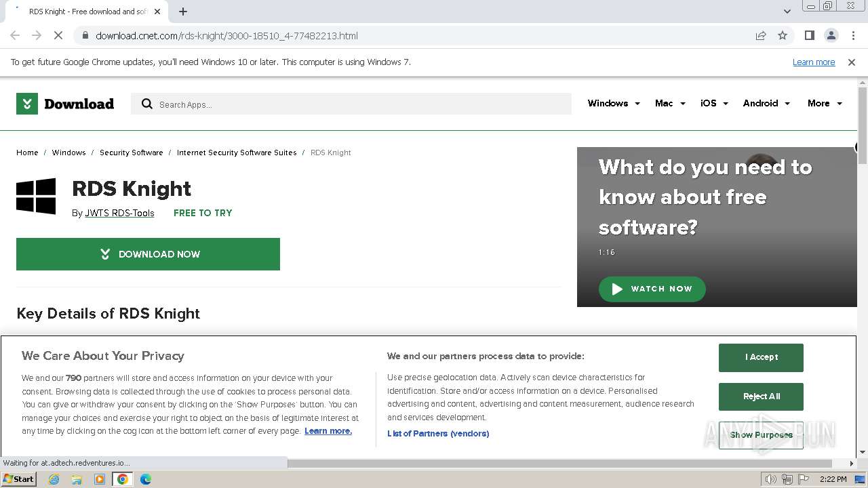The image size is (868, 488).
Task: Click the volume speaker tray icon
Action: (x=771, y=479)
